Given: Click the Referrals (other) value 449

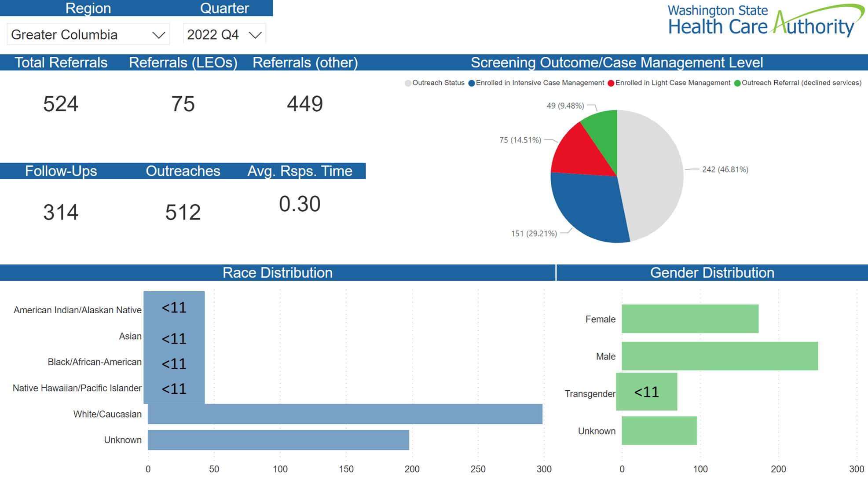Looking at the screenshot, I should [x=305, y=104].
